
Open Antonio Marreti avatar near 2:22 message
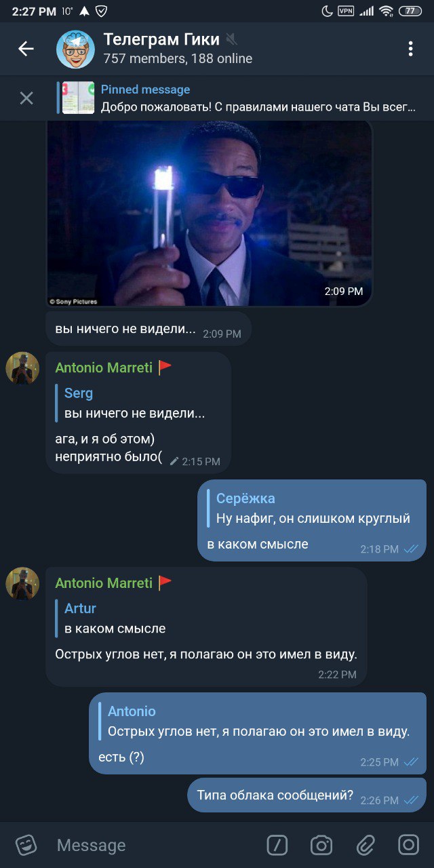[x=22, y=583]
